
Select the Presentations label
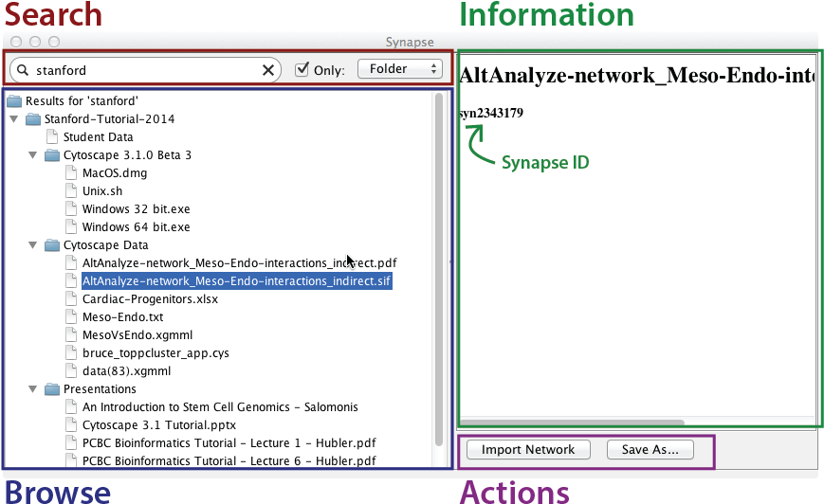click(x=100, y=389)
